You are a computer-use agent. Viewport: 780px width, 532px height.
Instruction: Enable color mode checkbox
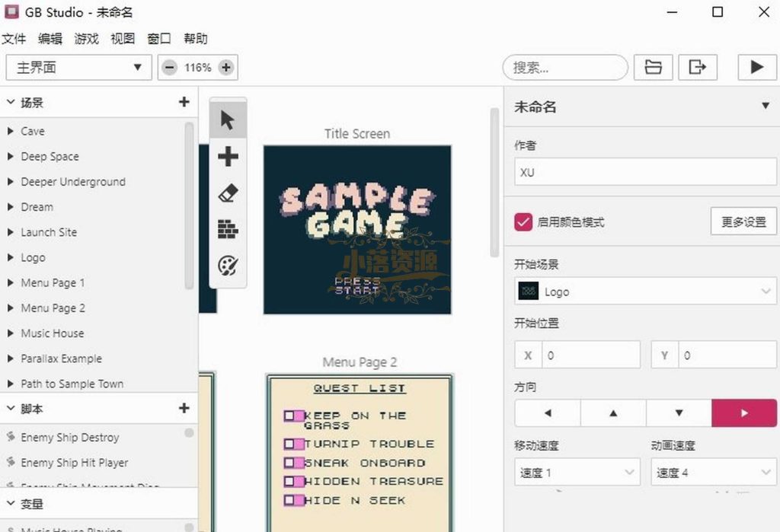click(x=523, y=221)
